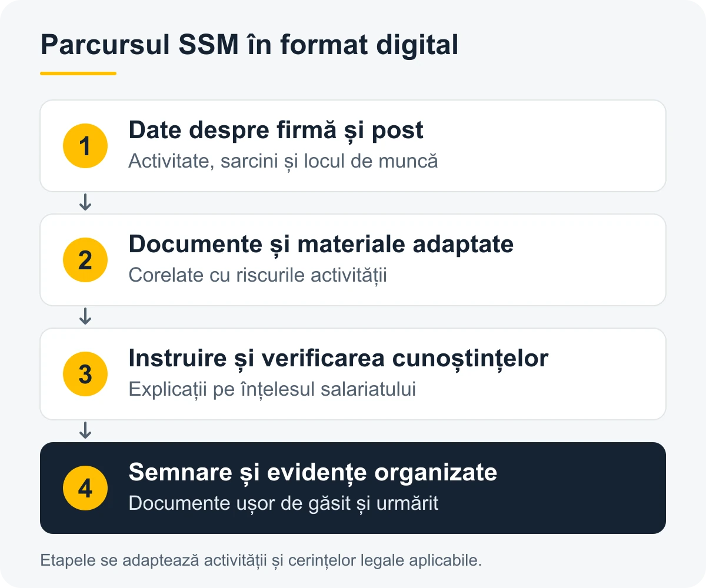Click the yellow circle numbered 3
The height and width of the screenshot is (588, 706).
tap(85, 374)
